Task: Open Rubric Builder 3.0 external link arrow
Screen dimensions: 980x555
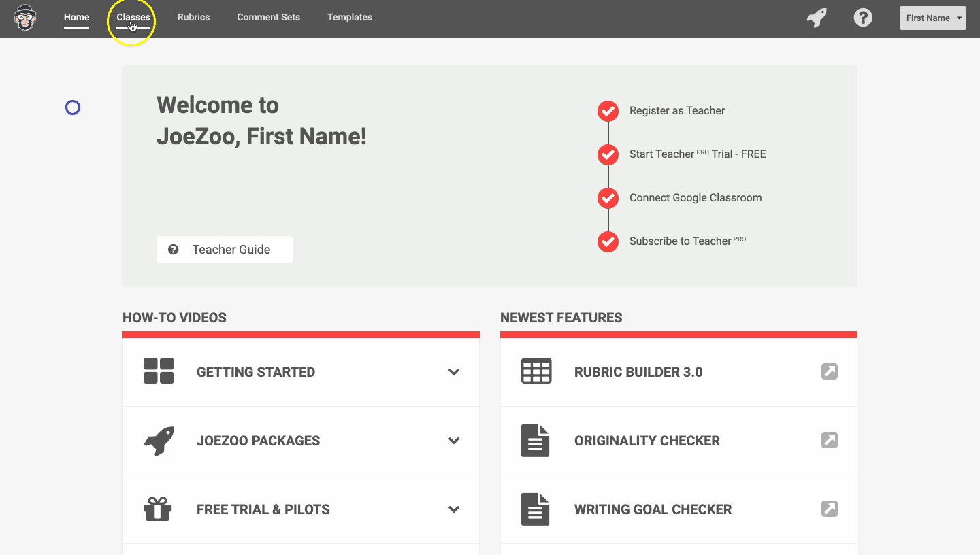Action: [x=830, y=371]
